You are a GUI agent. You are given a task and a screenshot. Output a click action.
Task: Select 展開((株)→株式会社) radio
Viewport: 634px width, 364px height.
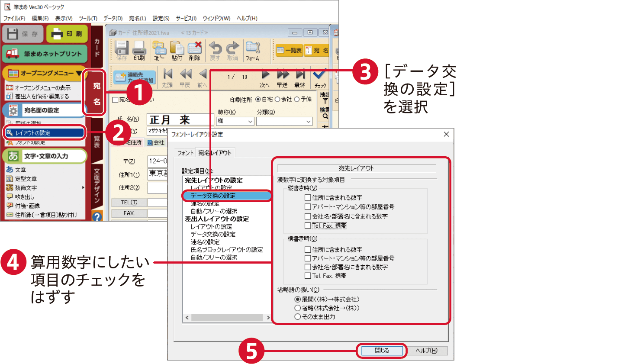click(297, 299)
